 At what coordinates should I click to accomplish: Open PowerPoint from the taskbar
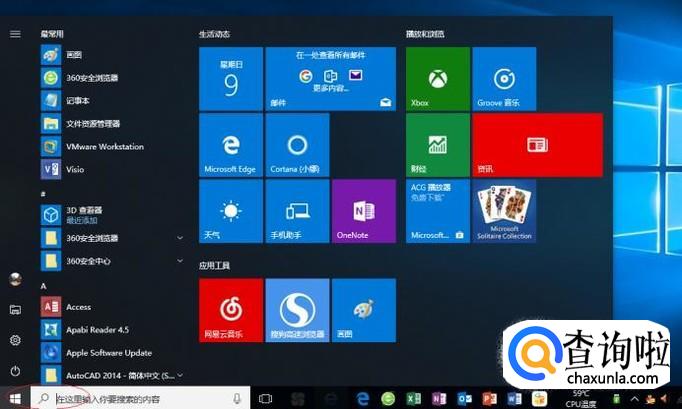tap(489, 399)
